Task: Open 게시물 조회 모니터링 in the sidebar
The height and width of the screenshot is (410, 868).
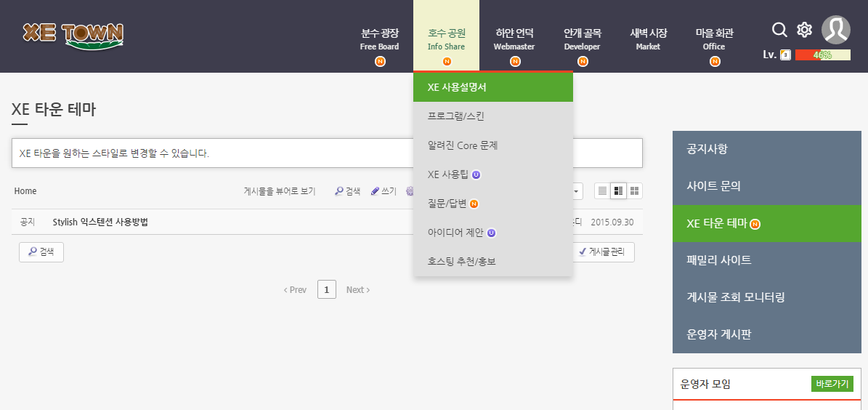Action: click(767, 297)
